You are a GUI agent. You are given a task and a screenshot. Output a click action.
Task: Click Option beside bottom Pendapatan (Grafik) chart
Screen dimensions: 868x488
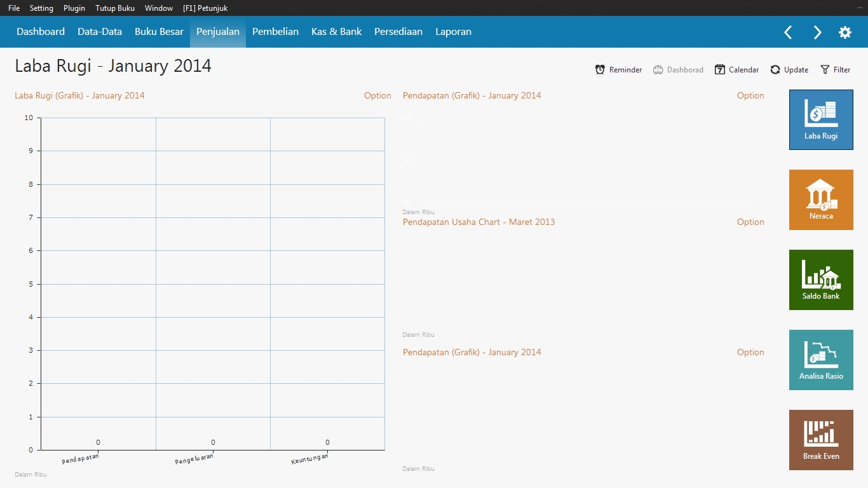750,353
